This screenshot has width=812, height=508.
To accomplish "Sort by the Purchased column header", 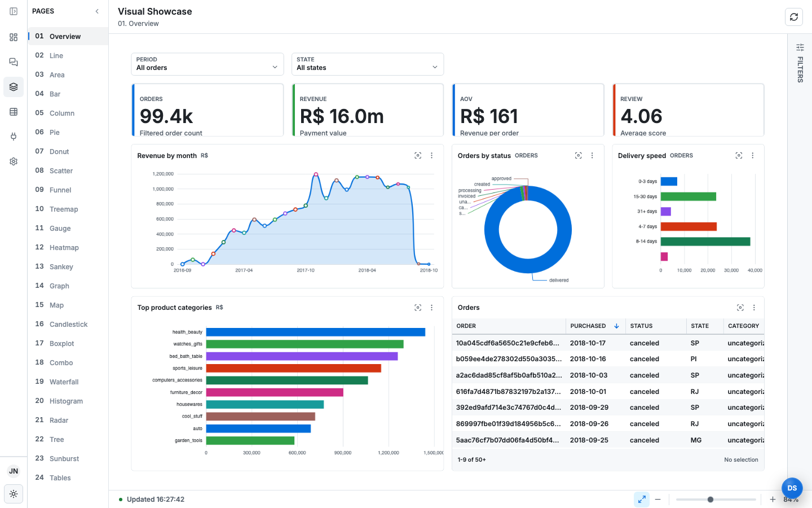I will click(595, 326).
